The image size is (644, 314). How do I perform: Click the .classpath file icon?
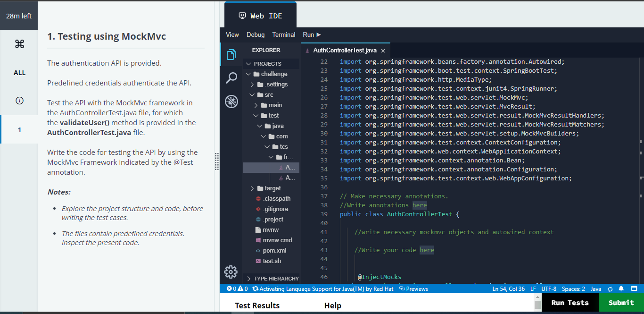point(258,199)
